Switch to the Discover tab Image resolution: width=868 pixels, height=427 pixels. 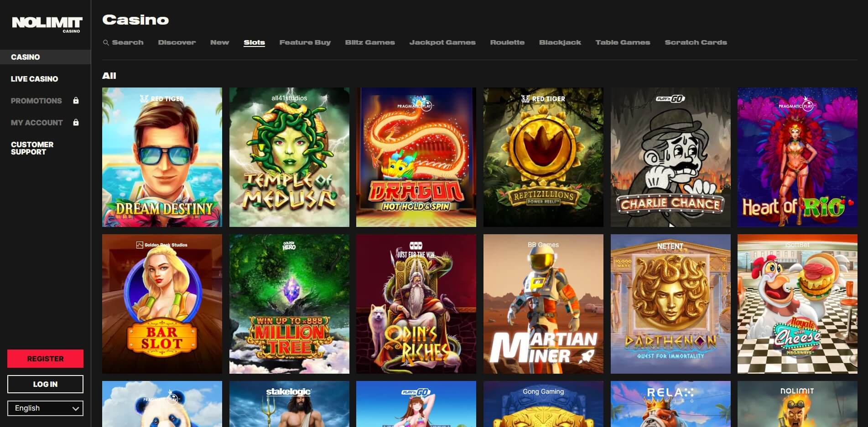click(x=177, y=42)
